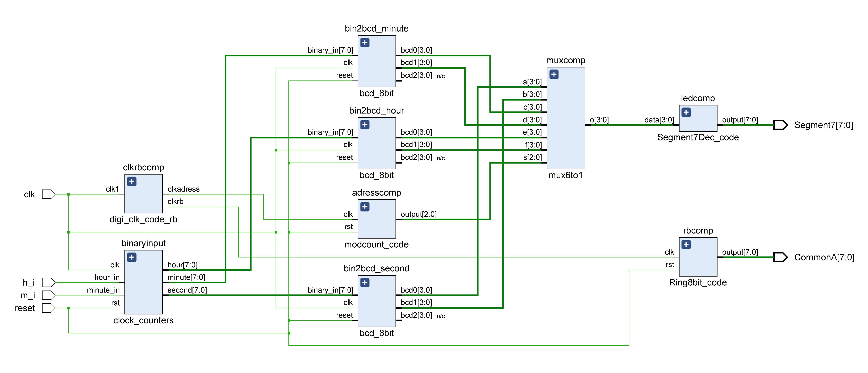Click the Ring8bit_code module name
The image size is (868, 373).
[x=698, y=282]
